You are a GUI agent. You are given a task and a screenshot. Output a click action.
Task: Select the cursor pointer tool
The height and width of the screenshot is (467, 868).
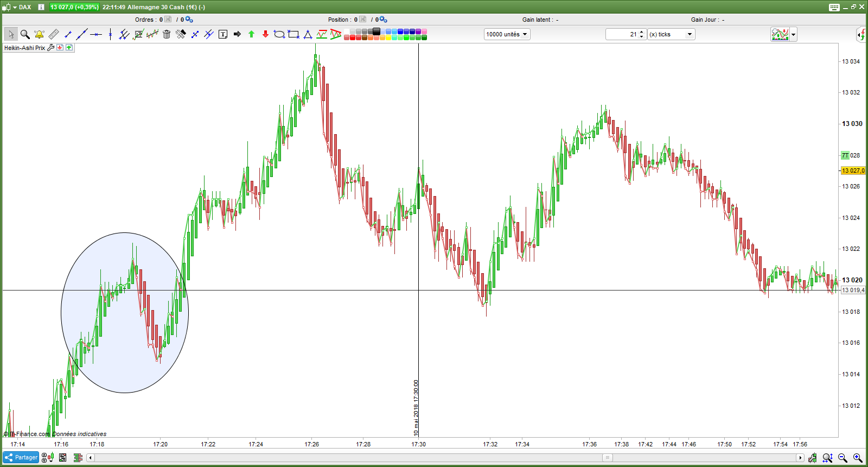[x=11, y=34]
